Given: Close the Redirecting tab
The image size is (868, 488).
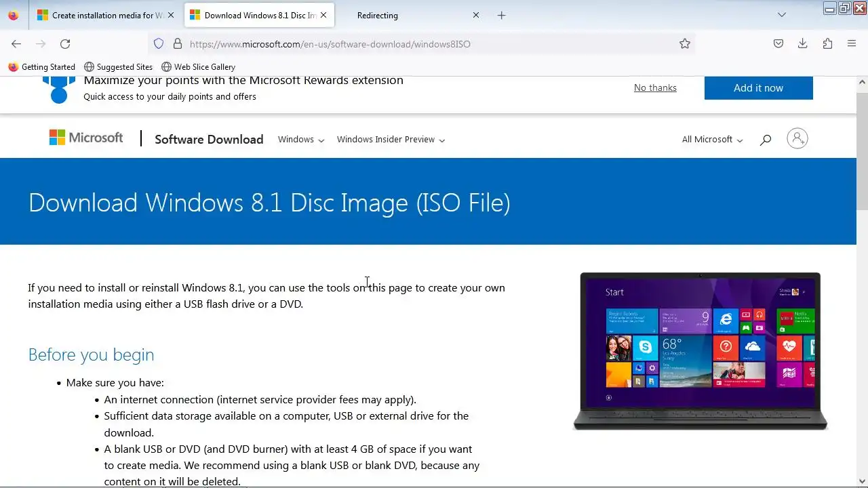Looking at the screenshot, I should [x=476, y=15].
